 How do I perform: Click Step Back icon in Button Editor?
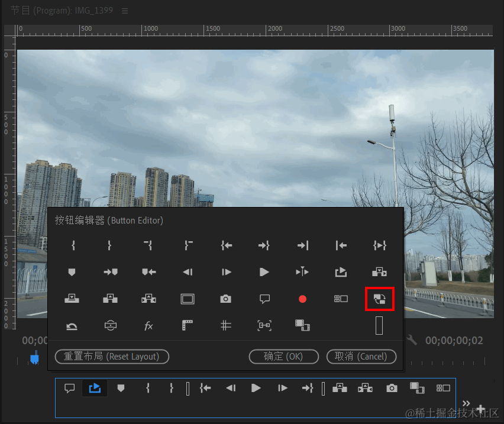point(188,272)
